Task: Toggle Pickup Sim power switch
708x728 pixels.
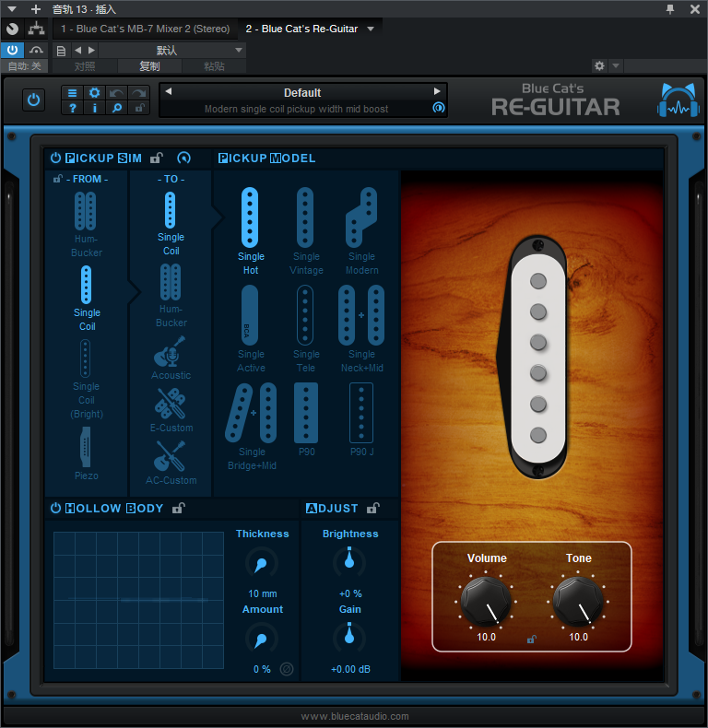Action: pyautogui.click(x=55, y=158)
